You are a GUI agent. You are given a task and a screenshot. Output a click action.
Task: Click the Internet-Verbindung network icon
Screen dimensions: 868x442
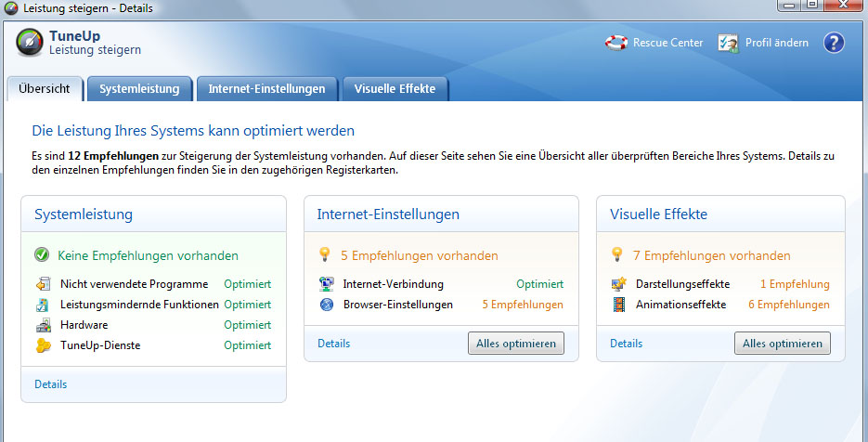(x=326, y=284)
